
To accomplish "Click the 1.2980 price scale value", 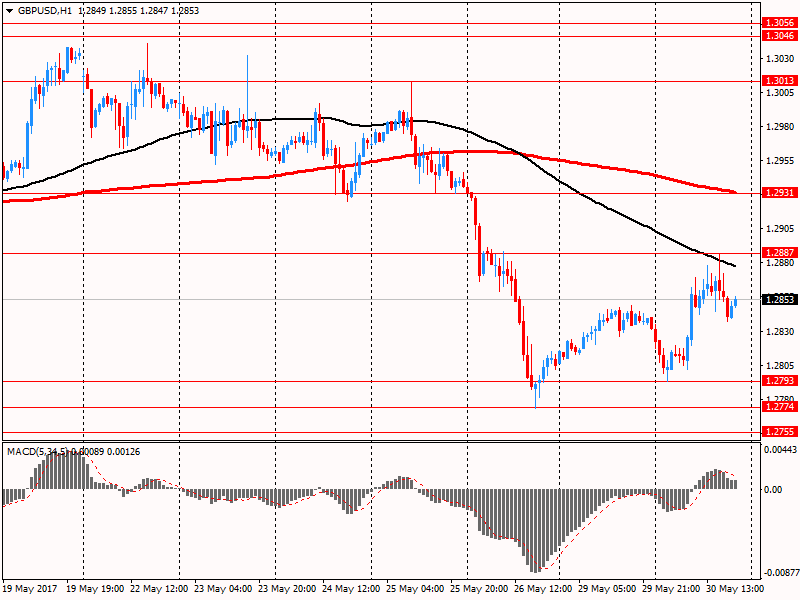I will [x=781, y=127].
